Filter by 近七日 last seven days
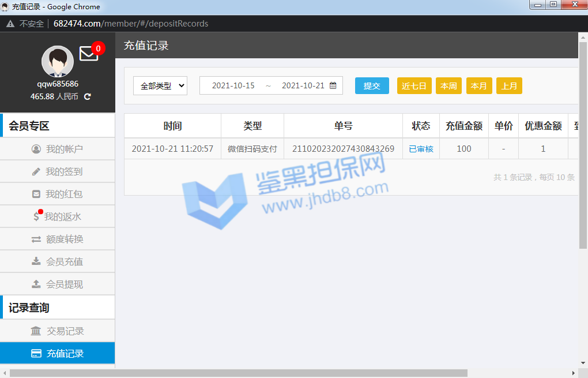This screenshot has height=378, width=588. coord(414,85)
